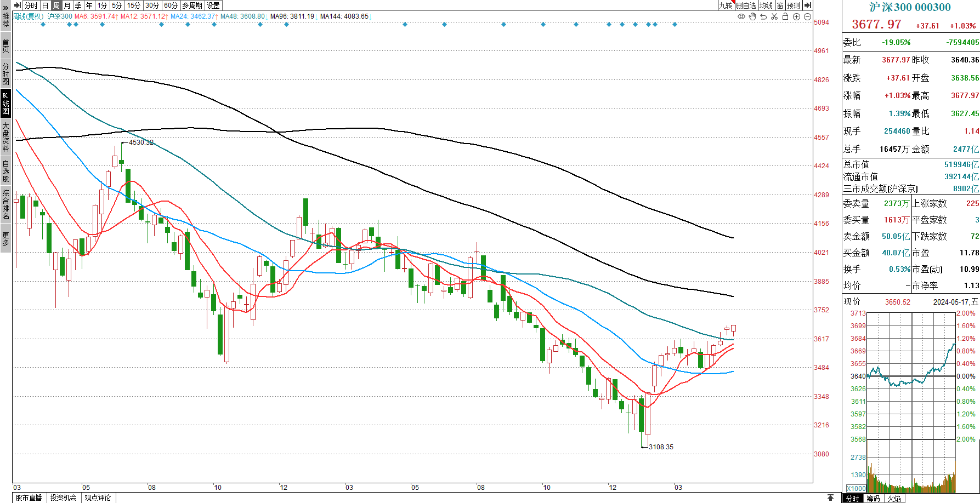Click the scroll-to-top arrow icon at bottom
The height and width of the screenshot is (503, 980).
tap(831, 498)
